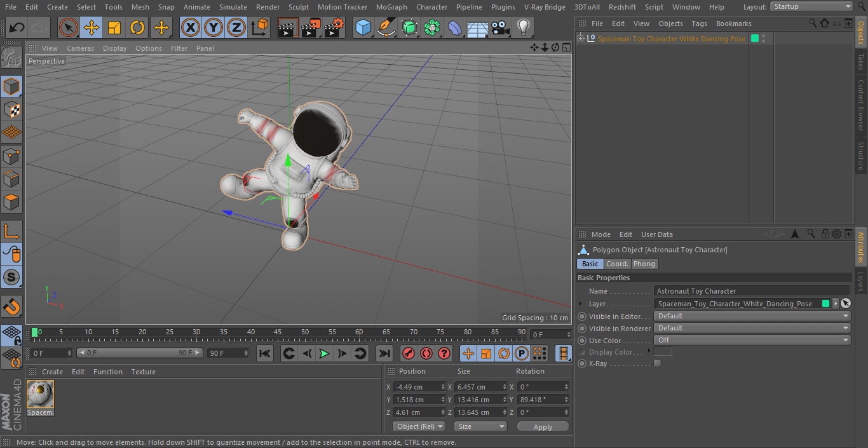This screenshot has width=868, height=448.
Task: Open Attributes User Data menu
Action: (656, 234)
